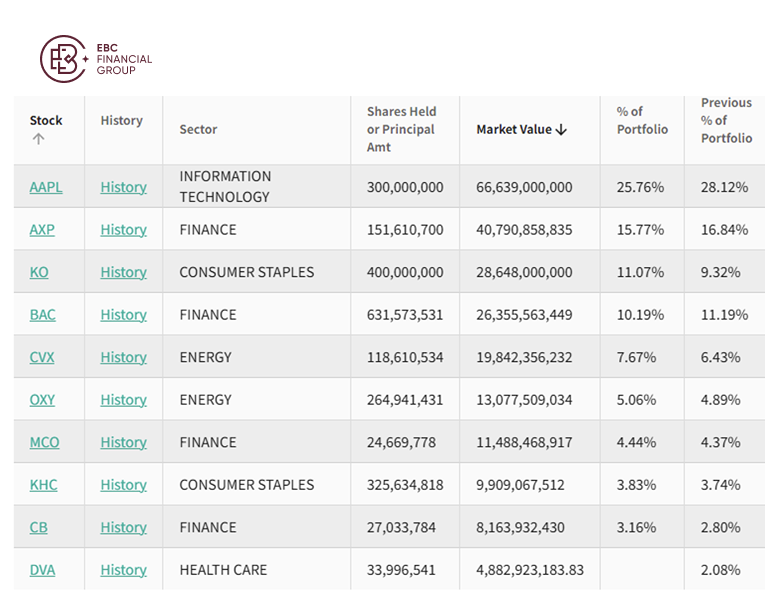Select shares value 300,000,000

click(405, 187)
